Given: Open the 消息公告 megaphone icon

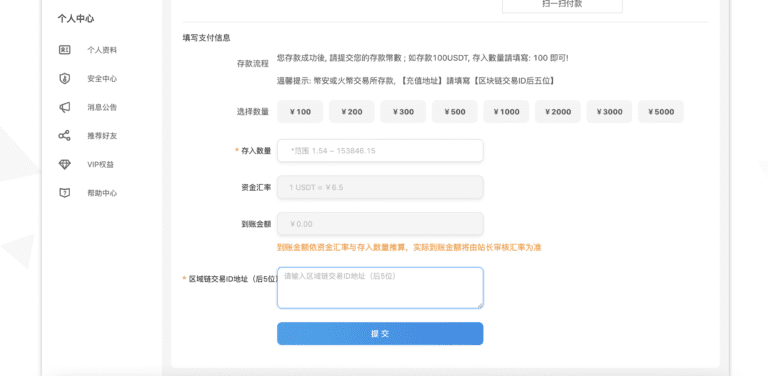Looking at the screenshot, I should tap(65, 107).
